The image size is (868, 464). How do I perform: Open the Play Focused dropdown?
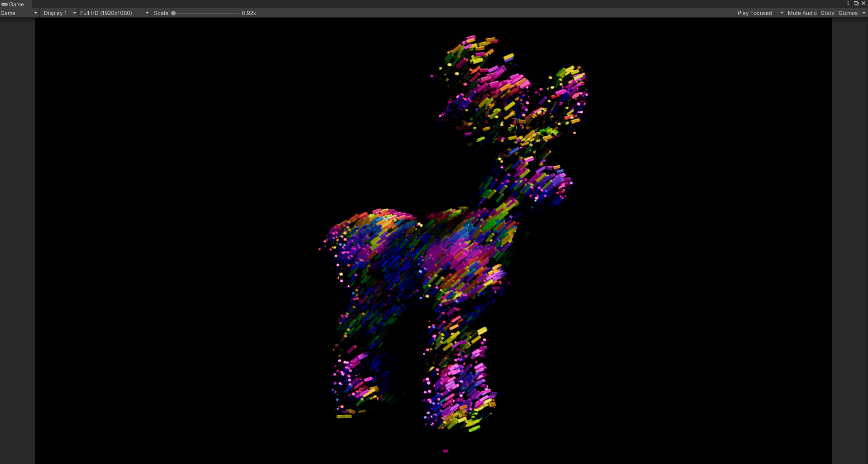[760, 13]
